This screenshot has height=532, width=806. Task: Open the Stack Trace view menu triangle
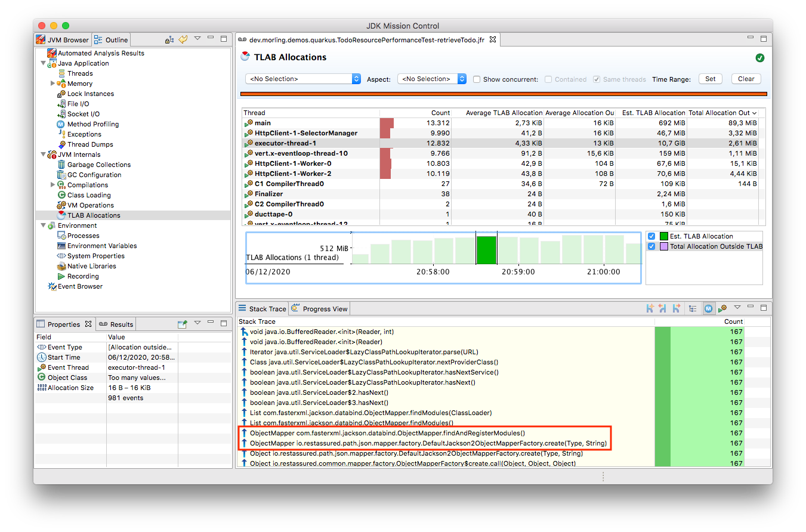[x=737, y=308]
